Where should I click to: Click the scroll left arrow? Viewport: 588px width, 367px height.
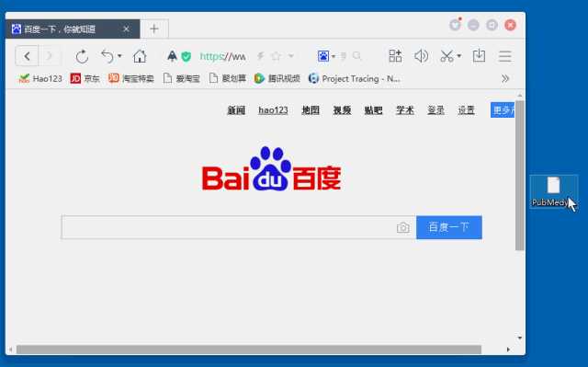10,350
